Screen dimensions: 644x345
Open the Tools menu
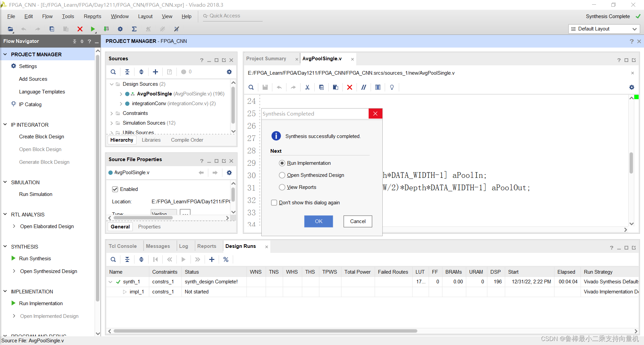click(68, 16)
